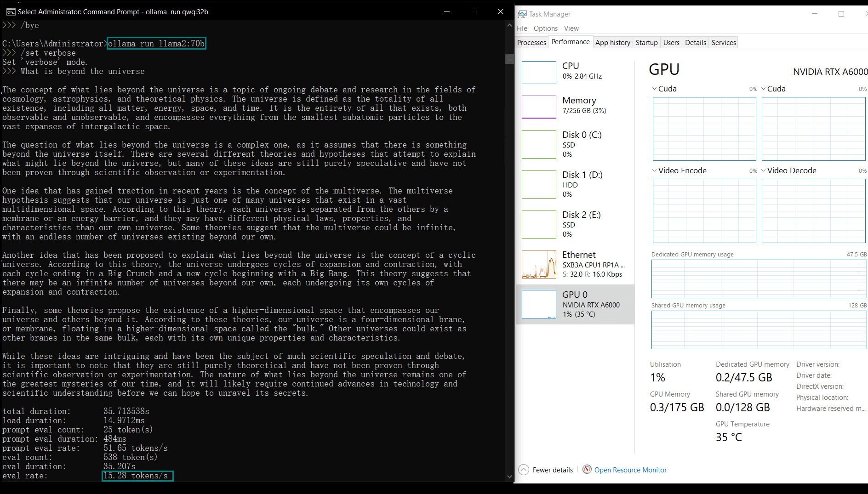The width and height of the screenshot is (868, 494).
Task: Click the eval rate '15.28 tokens/s' value
Action: point(136,476)
